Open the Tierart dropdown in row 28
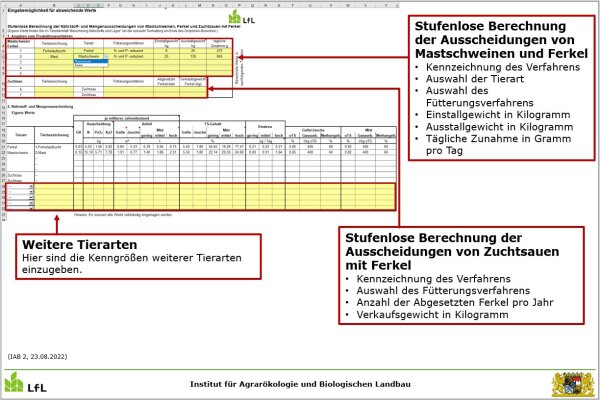This screenshot has width=600, height=400. (31, 187)
